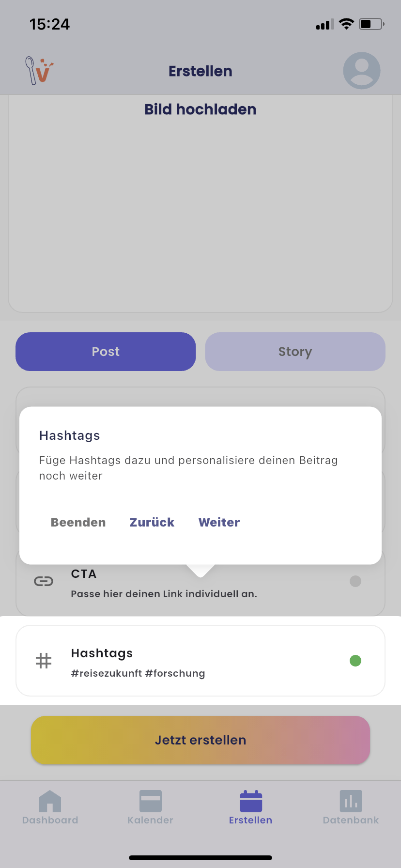Open the Dashboard home icon
401x868 pixels.
tap(50, 801)
